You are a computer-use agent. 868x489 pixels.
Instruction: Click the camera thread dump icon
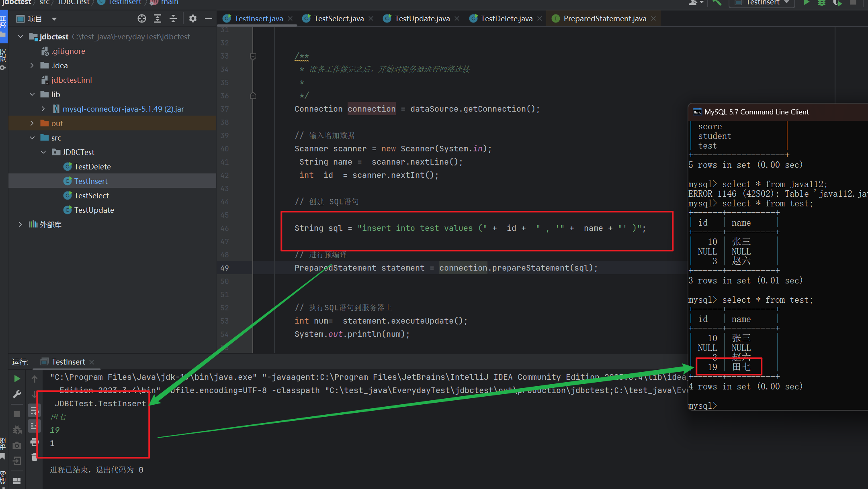pos(17,445)
